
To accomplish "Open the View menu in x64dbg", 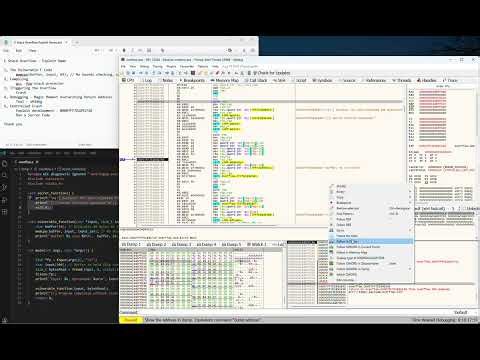I will coord(133,66).
